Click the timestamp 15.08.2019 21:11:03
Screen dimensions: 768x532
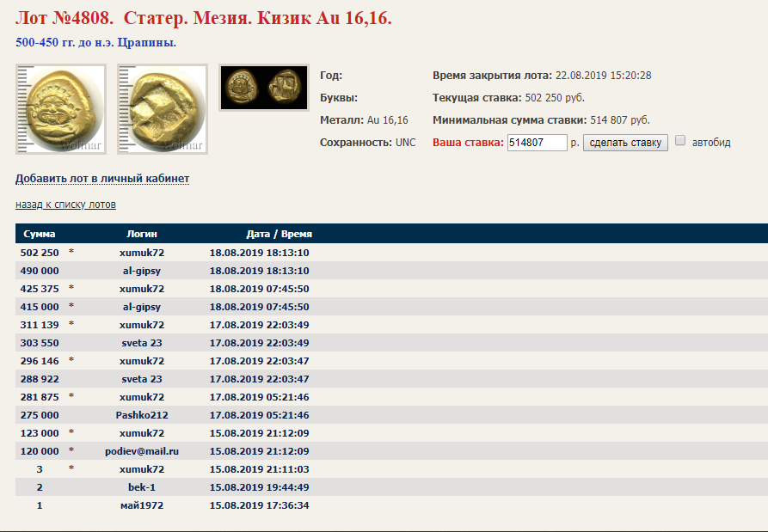pyautogui.click(x=260, y=469)
